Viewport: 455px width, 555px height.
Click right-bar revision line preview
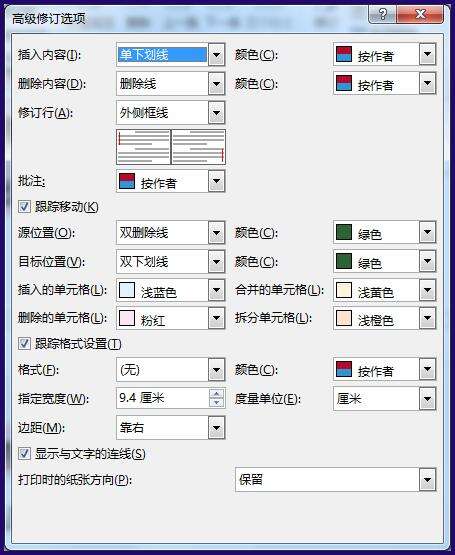198,147
